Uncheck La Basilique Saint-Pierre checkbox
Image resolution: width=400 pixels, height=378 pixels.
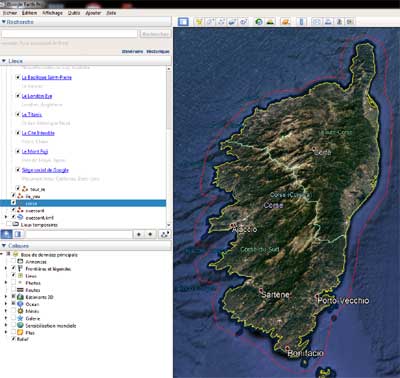point(18,77)
